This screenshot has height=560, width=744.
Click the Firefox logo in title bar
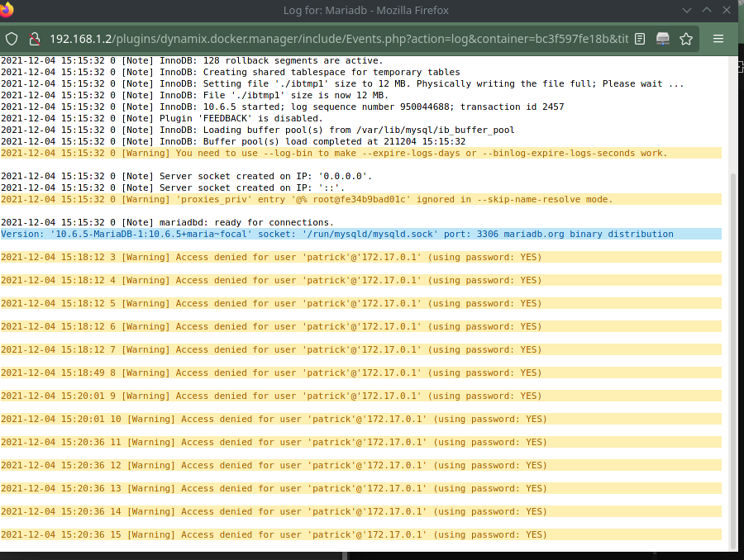pyautogui.click(x=7, y=9)
